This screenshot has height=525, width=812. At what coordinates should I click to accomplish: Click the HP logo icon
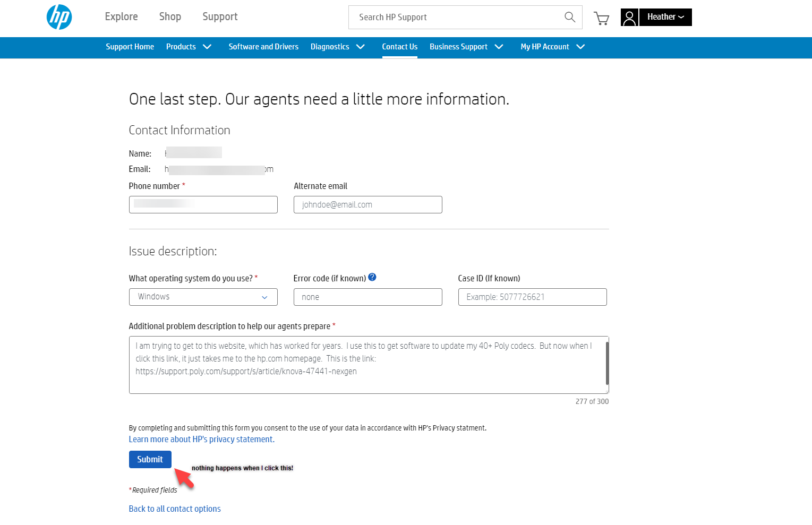(x=59, y=17)
